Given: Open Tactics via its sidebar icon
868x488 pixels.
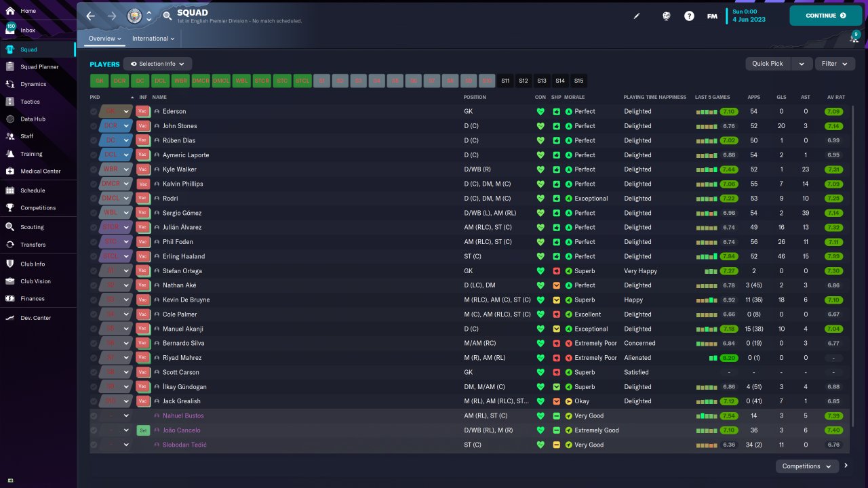Looking at the screenshot, I should pos(10,102).
